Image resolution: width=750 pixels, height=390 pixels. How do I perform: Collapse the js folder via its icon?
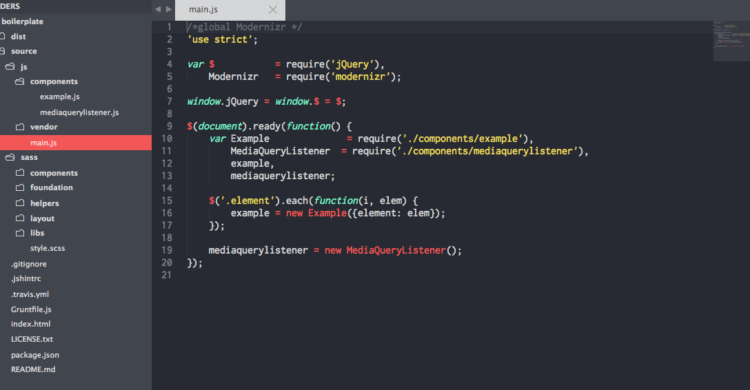[x=10, y=67]
